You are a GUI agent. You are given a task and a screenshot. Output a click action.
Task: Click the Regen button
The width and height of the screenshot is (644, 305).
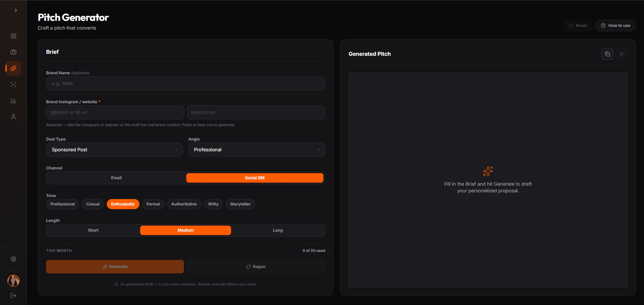256,267
